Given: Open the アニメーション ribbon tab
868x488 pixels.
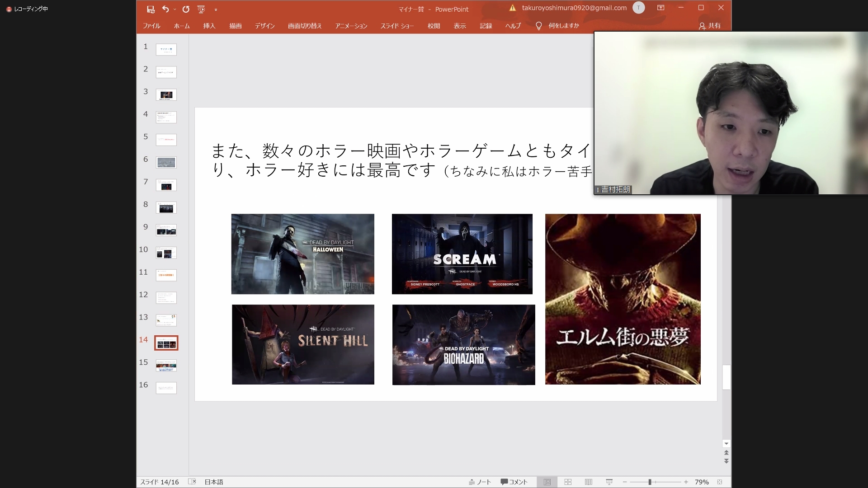Looking at the screenshot, I should (351, 26).
